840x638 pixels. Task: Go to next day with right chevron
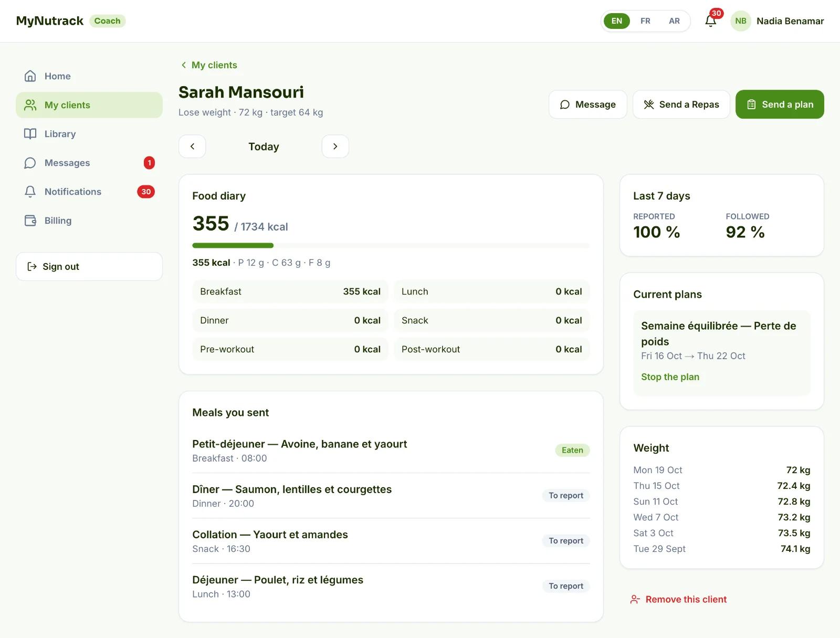[335, 147]
